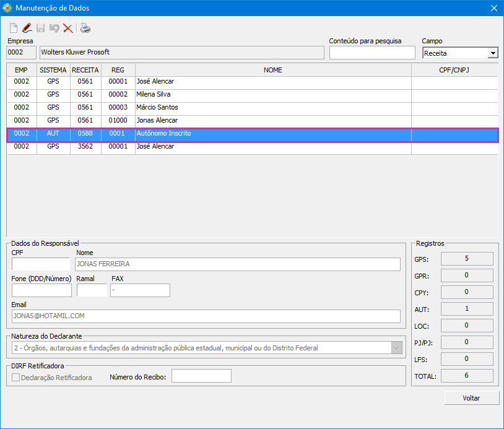Click the Número do Recibo field
The height and width of the screenshot is (429, 504).
(201, 376)
